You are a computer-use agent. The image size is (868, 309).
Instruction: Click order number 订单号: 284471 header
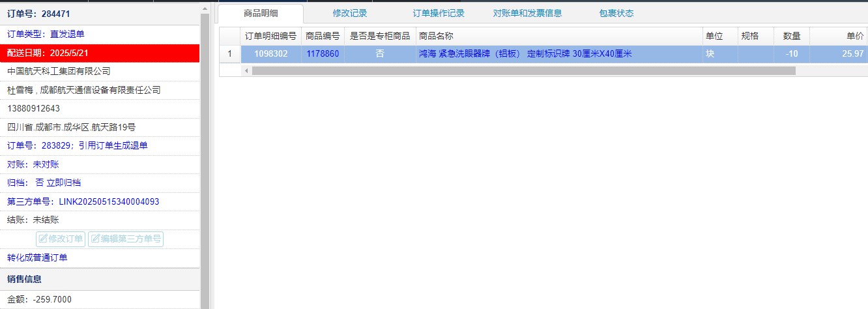click(100, 13)
